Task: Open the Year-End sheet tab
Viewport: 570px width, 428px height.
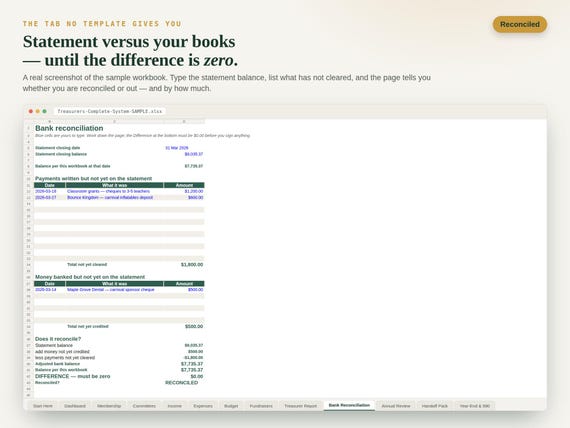Action: [x=475, y=406]
